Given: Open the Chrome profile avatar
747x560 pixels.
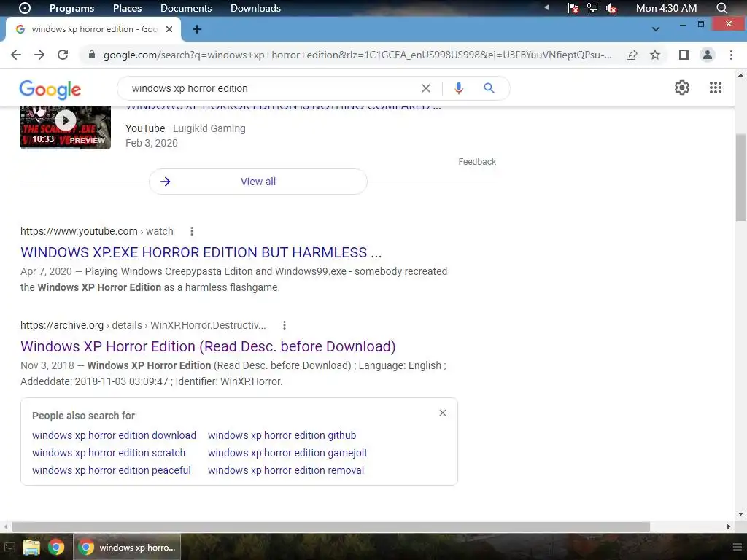Looking at the screenshot, I should (x=708, y=55).
